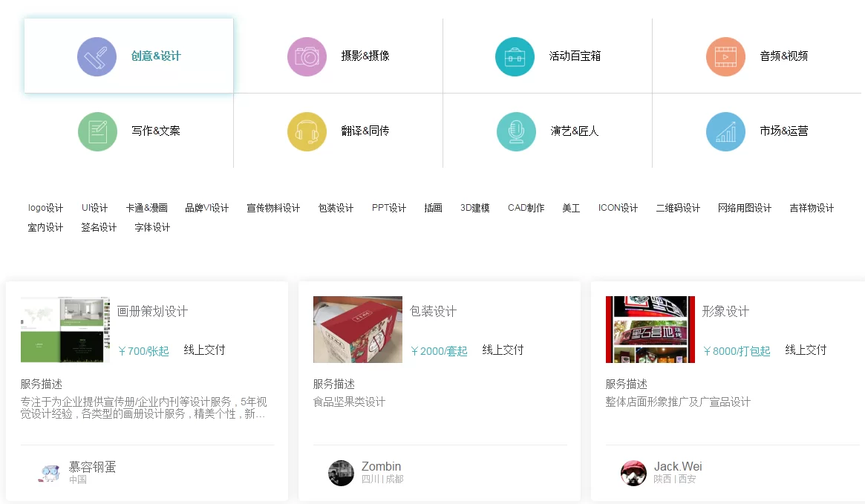Click Zombin's profile avatar
The image size is (865, 504).
coord(342,473)
